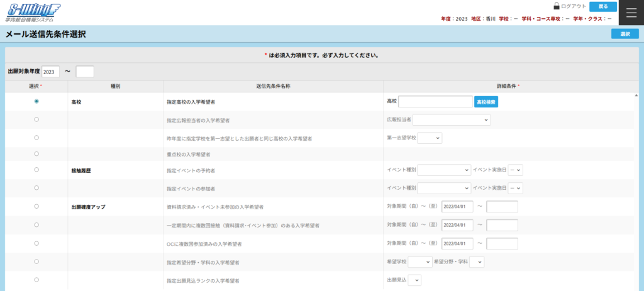Click the table scrollbar up arrow
The image size is (644, 291).
(638, 96)
